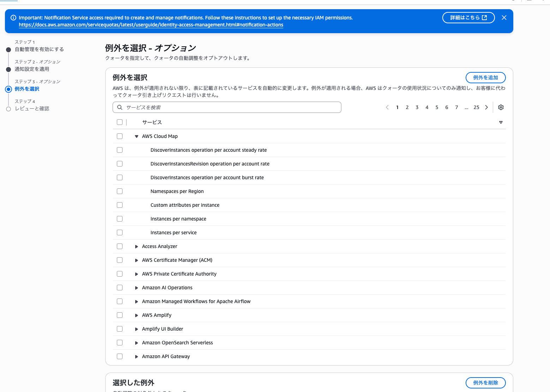Screen dimensions: 550x392
Task: Click previous page arrow
Action: point(387,107)
